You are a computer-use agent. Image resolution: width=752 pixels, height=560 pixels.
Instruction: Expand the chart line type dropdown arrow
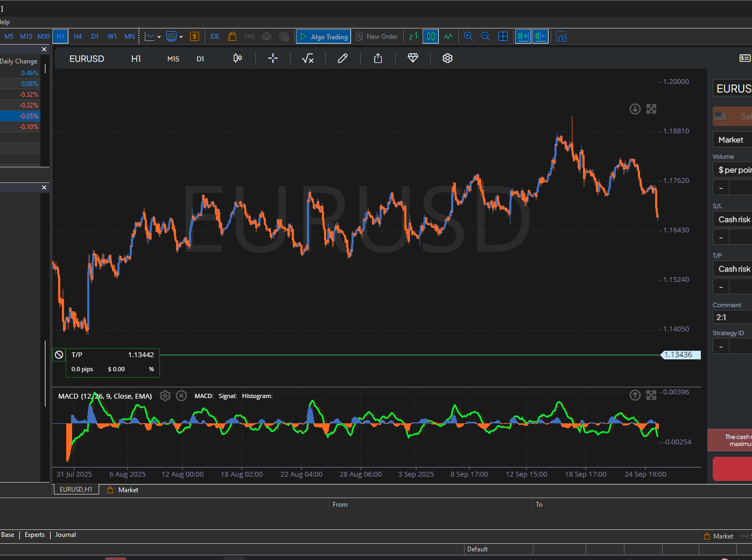pos(159,37)
